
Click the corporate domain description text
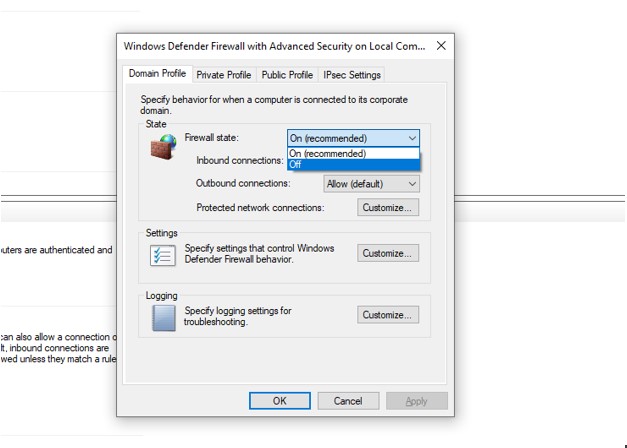tap(274, 105)
